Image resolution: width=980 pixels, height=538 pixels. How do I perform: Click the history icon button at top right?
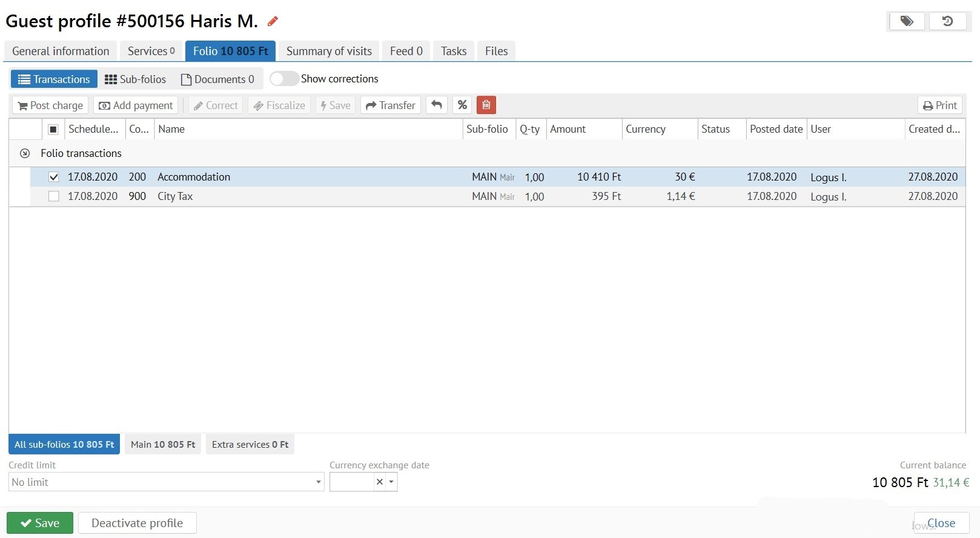(x=947, y=21)
